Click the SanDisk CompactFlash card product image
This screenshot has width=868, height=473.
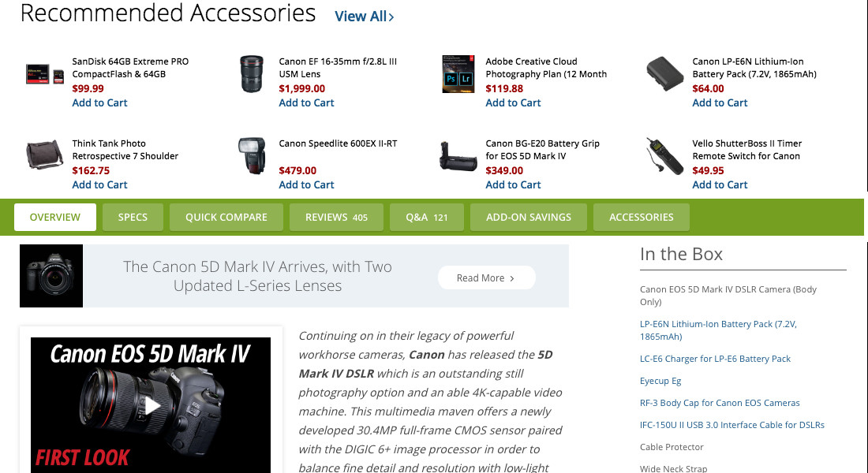[44, 74]
